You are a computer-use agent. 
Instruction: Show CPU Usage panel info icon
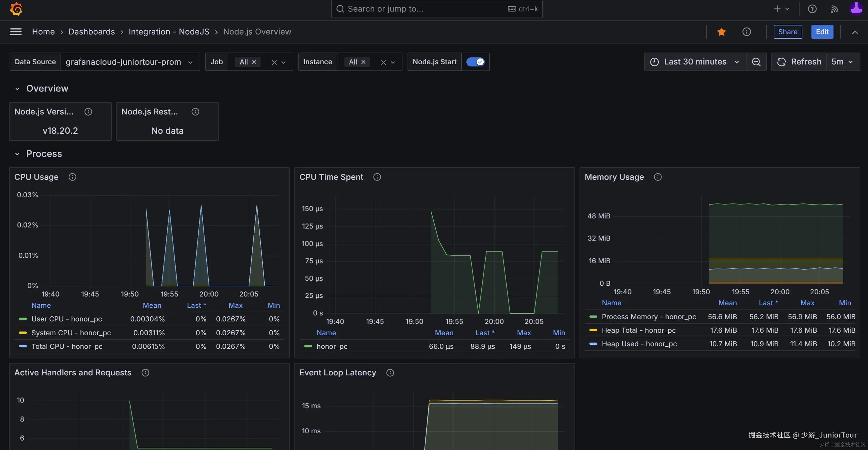coord(72,177)
